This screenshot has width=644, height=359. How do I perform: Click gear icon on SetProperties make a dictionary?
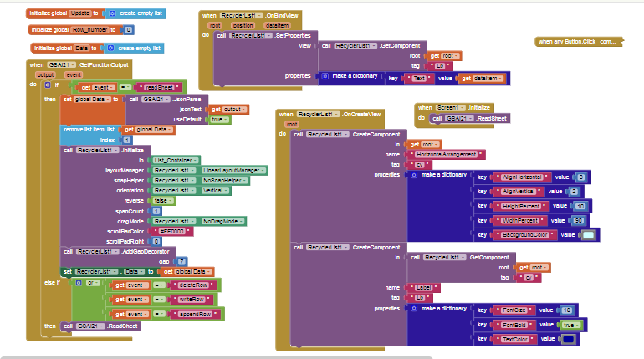[326, 76]
